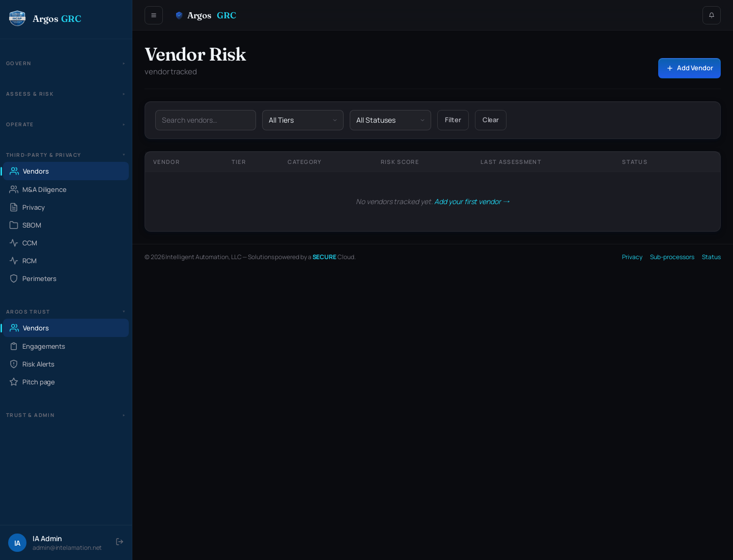Click the Perimeters shield icon

click(x=14, y=278)
